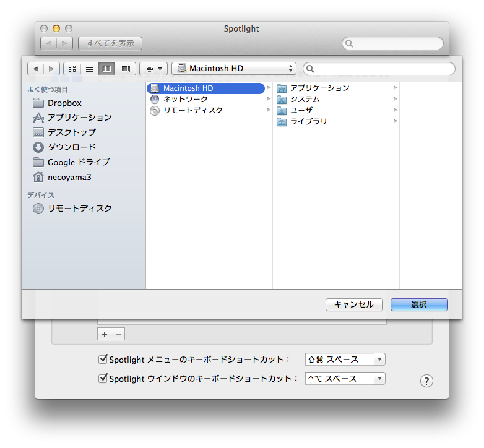484x448 pixels.
Task: Open the item arrangement dropdown in file dialog
Action: (x=153, y=69)
